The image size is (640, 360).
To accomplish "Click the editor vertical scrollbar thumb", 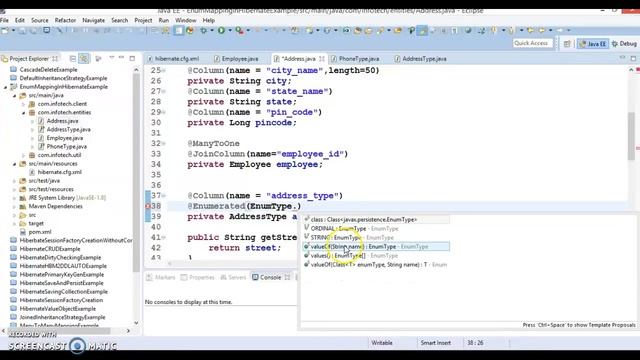I will pos(631,136).
